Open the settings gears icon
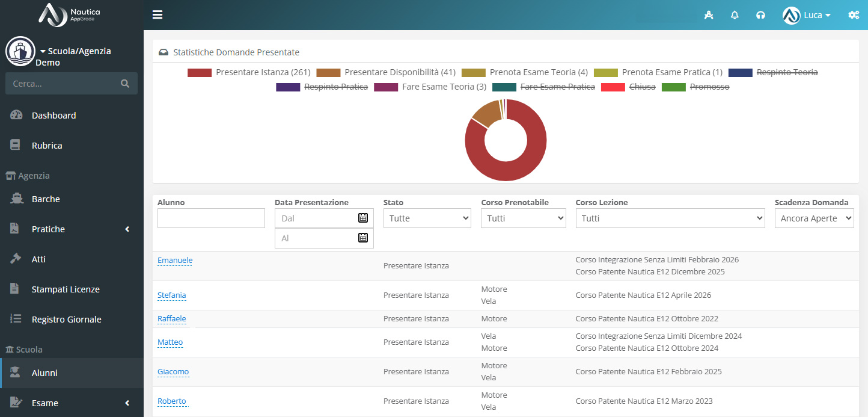This screenshot has height=417, width=868. click(853, 15)
